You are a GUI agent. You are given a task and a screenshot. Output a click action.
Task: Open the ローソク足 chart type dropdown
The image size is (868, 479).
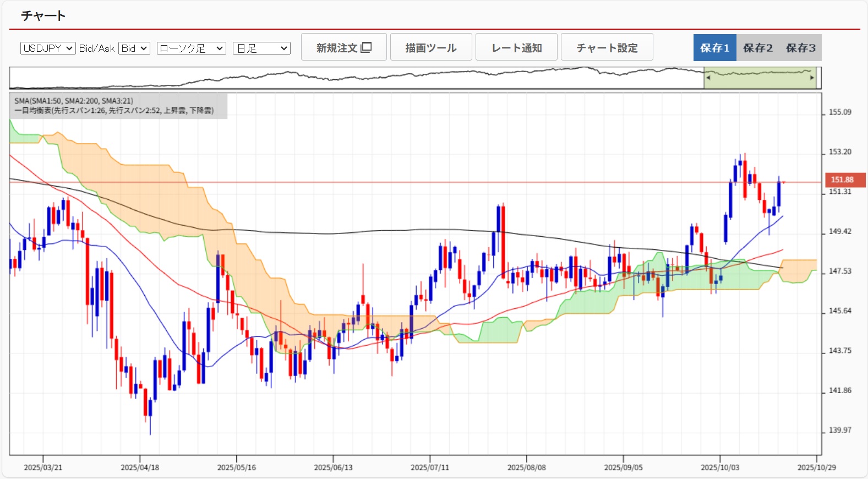pos(191,48)
